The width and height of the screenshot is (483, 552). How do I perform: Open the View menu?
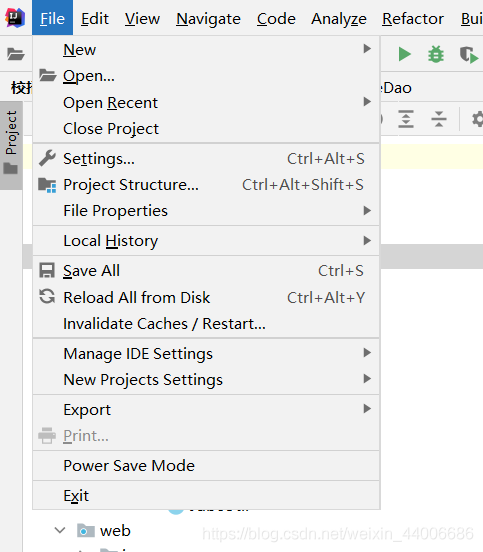point(142,19)
